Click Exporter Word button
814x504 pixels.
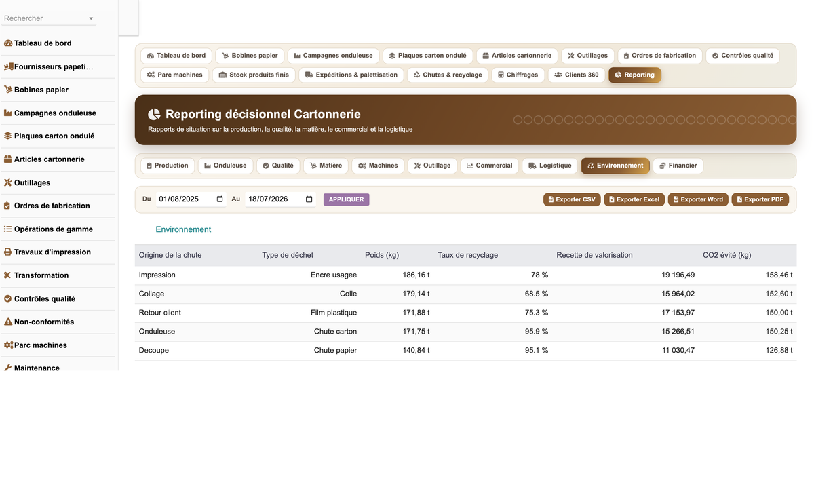pos(698,199)
